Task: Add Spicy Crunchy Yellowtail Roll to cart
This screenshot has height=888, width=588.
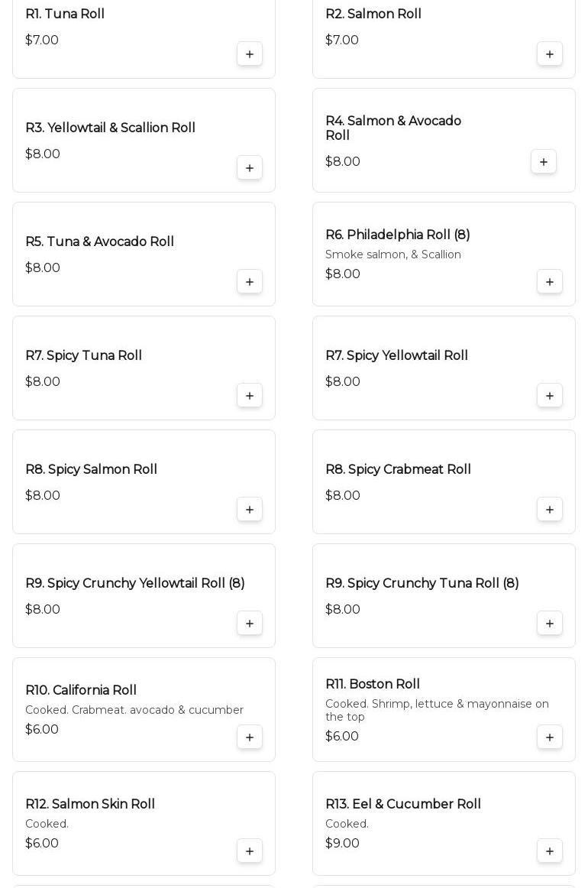Action: click(250, 624)
